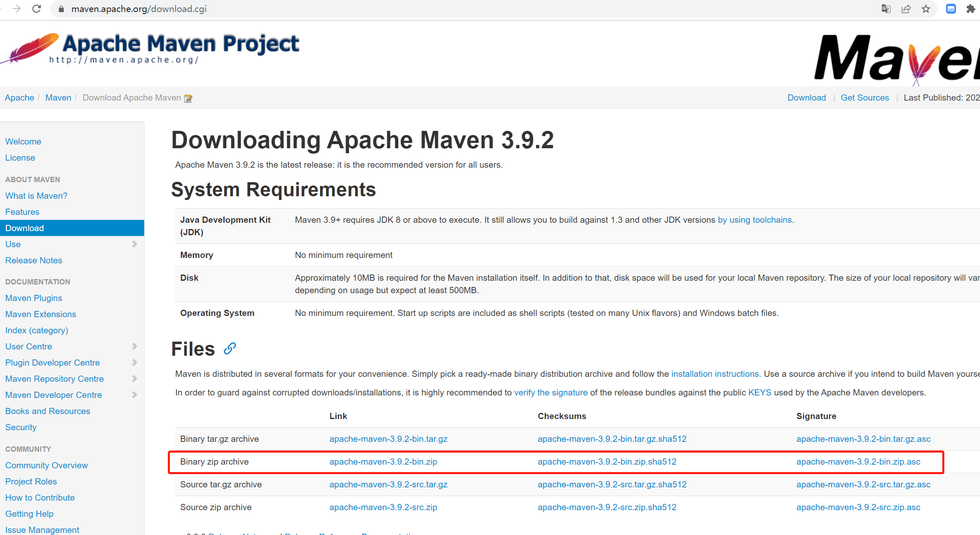
Task: Open apache-maven-3.9.2-bin.zip.asc signature
Action: coord(859,462)
